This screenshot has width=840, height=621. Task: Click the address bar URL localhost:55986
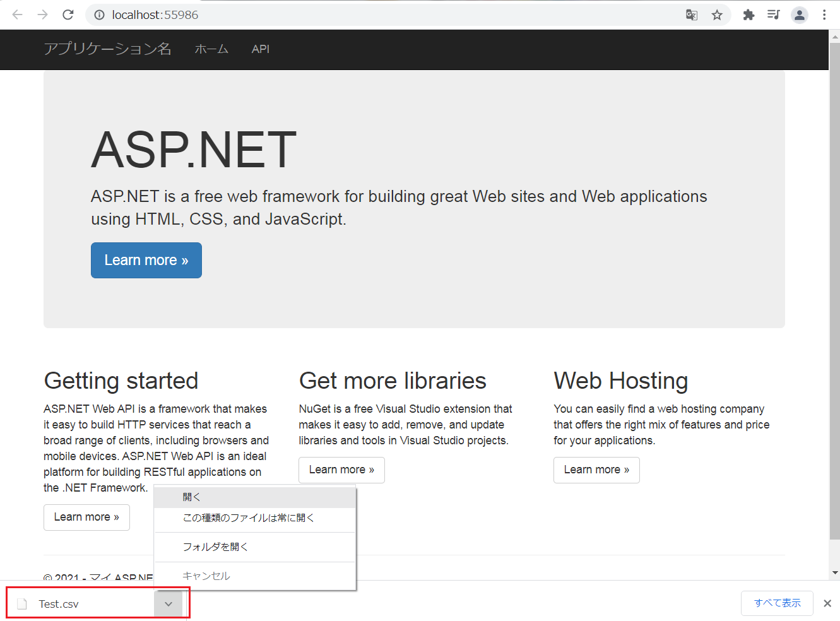155,15
